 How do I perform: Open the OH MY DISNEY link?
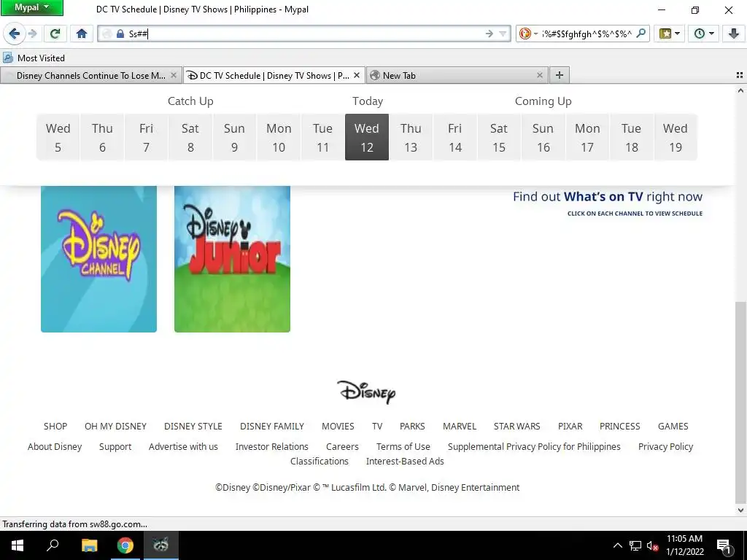pyautogui.click(x=116, y=426)
